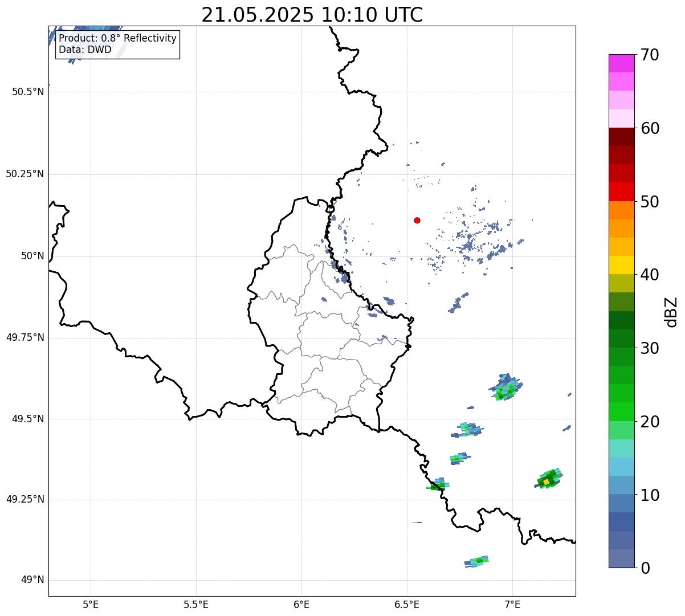Click the 5°E longitude label
Viewport: 685px width, 616px height.
click(x=91, y=604)
